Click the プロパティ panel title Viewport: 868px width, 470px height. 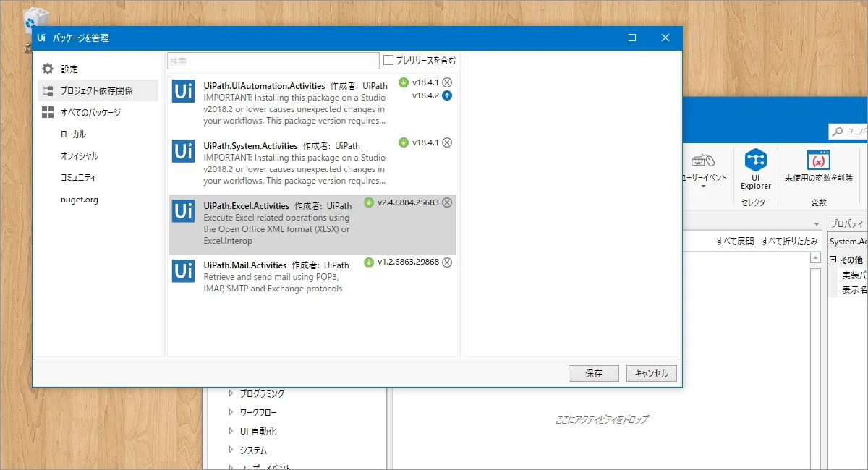847,223
